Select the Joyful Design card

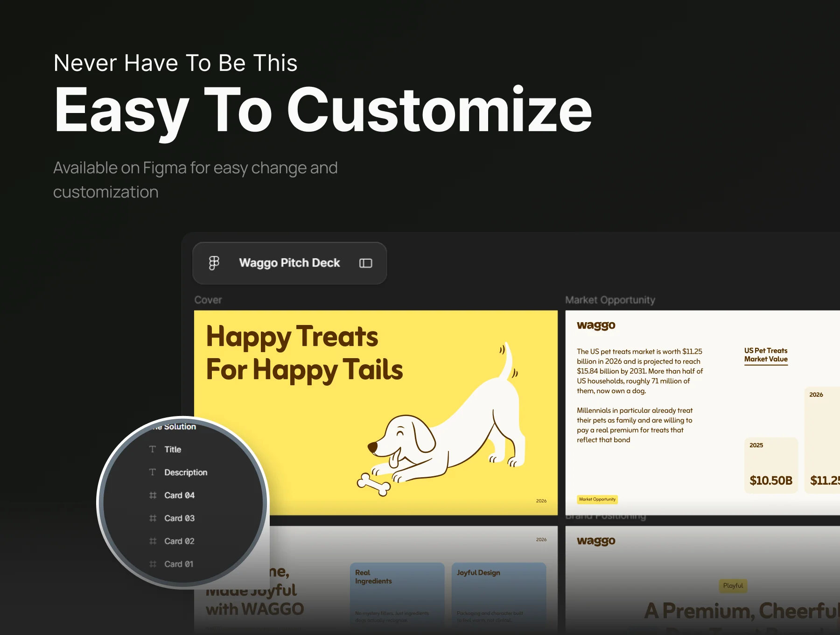499,598
